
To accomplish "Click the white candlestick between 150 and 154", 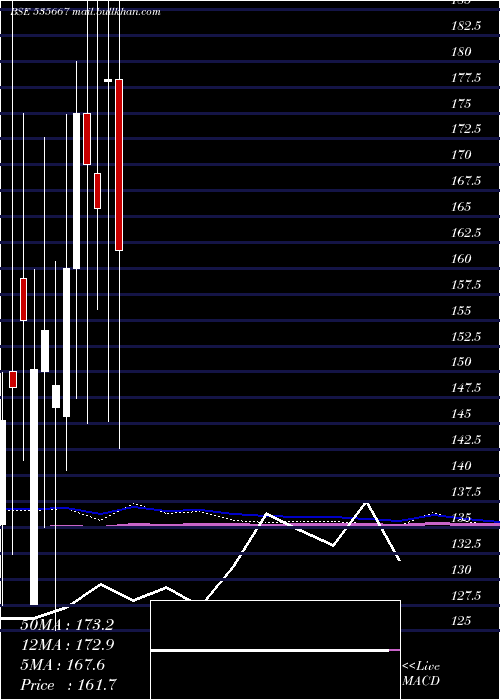I will [x=45, y=351].
